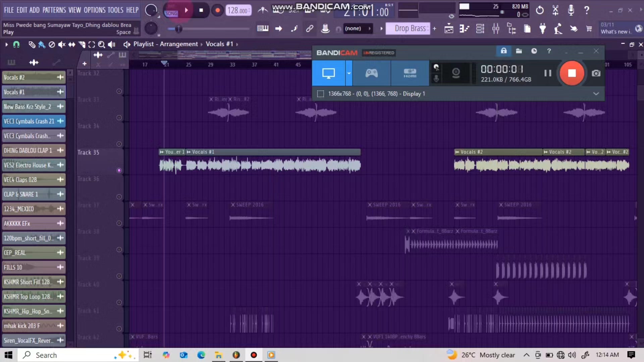This screenshot has height=362, width=644.
Task: Mute Track 33 using its round switch
Action: (x=119, y=118)
